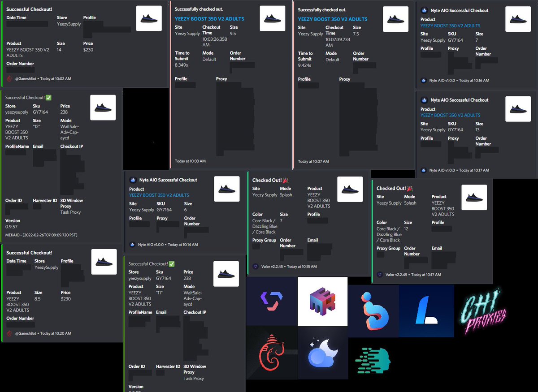Click the Nyte AIO author icon in size 13 embed
The height and width of the screenshot is (392, 538).
click(424, 100)
